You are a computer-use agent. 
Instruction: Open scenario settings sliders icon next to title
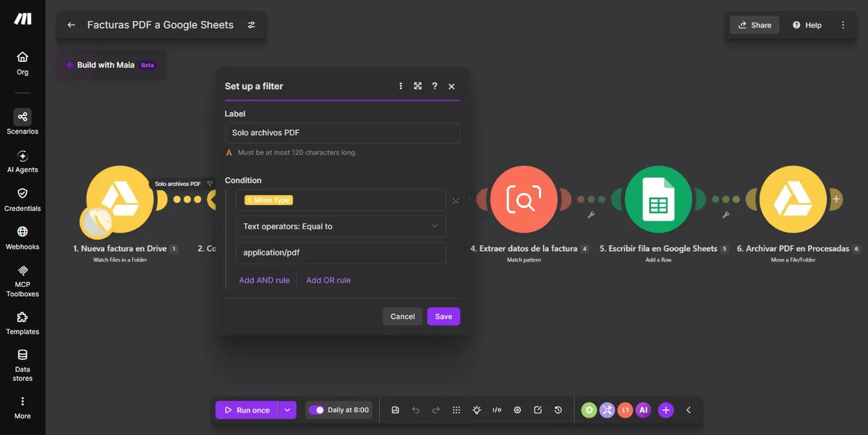(251, 25)
